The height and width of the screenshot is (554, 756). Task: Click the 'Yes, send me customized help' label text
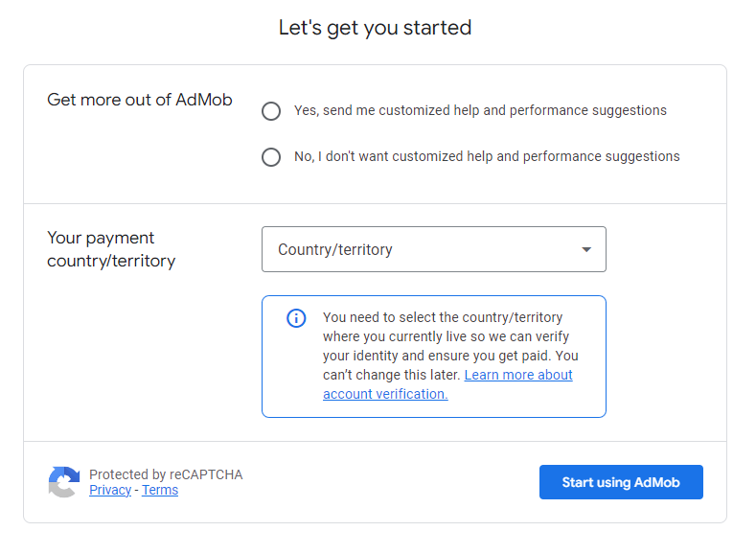click(x=480, y=110)
